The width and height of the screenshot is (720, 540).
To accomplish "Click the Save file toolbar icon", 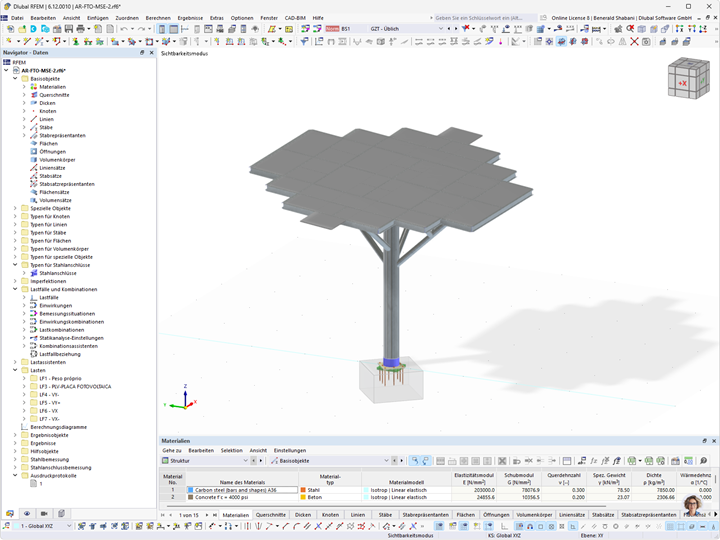I will [68, 29].
